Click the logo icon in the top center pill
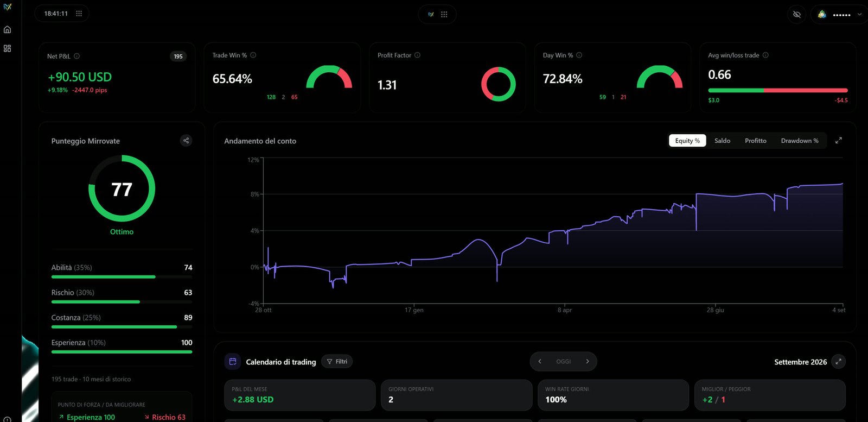Viewport: 868px width, 422px height. (x=431, y=15)
